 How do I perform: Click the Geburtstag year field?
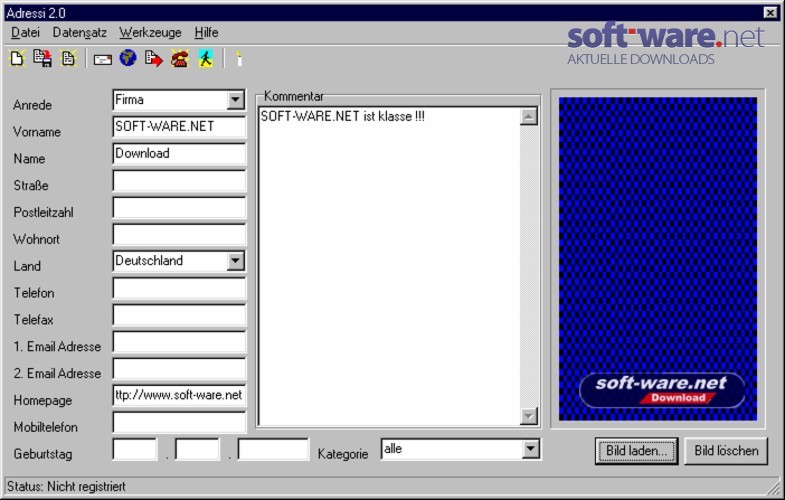[x=273, y=449]
